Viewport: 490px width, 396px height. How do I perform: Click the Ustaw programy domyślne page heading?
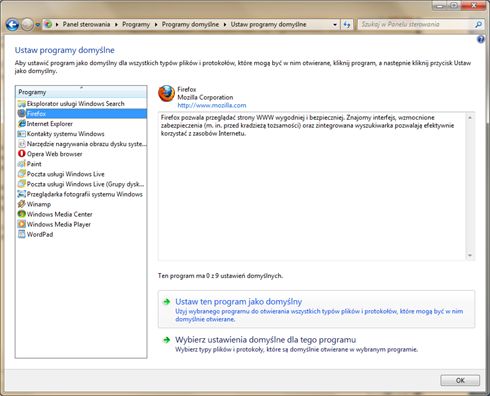65,50
